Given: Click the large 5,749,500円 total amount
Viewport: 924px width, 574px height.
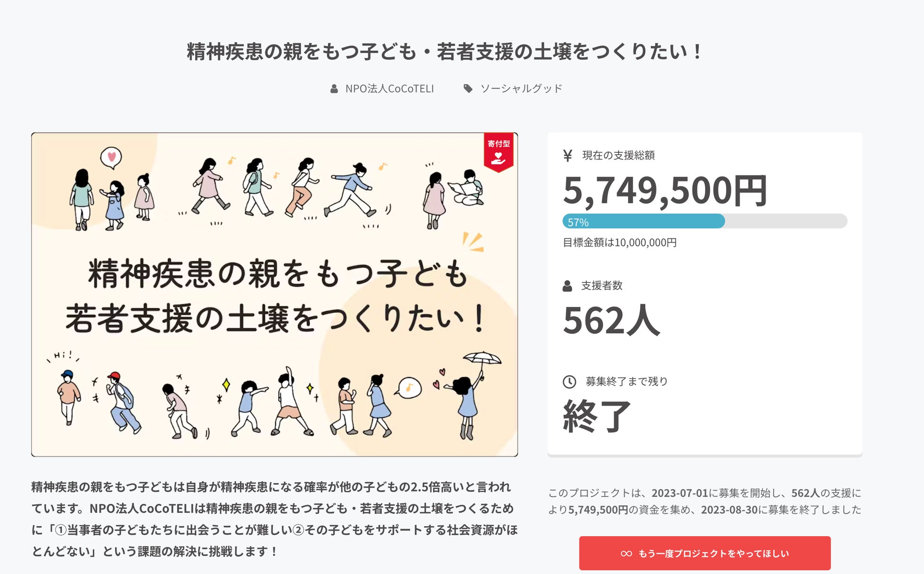Looking at the screenshot, I should coord(664,190).
